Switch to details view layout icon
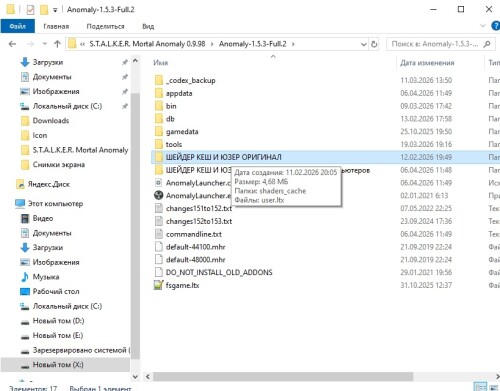Viewport: 500px width, 391px height. 480,387
